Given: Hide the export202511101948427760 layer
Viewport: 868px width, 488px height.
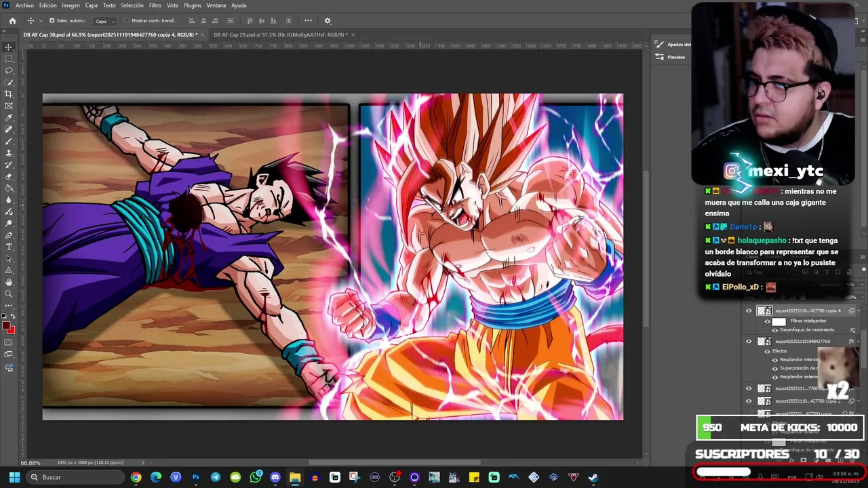Looking at the screenshot, I should (749, 342).
